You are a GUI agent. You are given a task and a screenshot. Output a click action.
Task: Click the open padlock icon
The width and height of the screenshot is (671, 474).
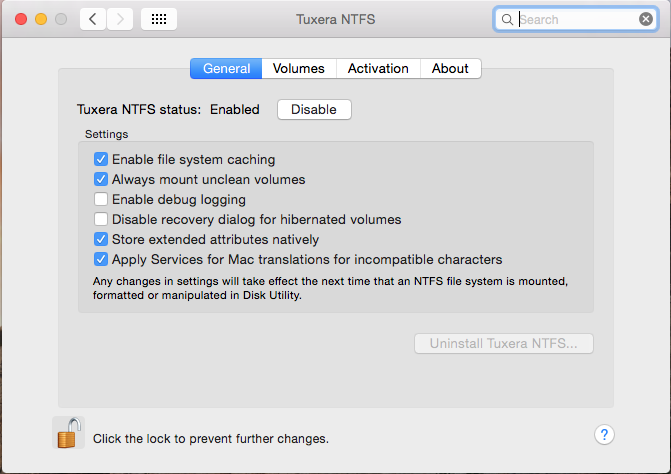click(x=69, y=433)
